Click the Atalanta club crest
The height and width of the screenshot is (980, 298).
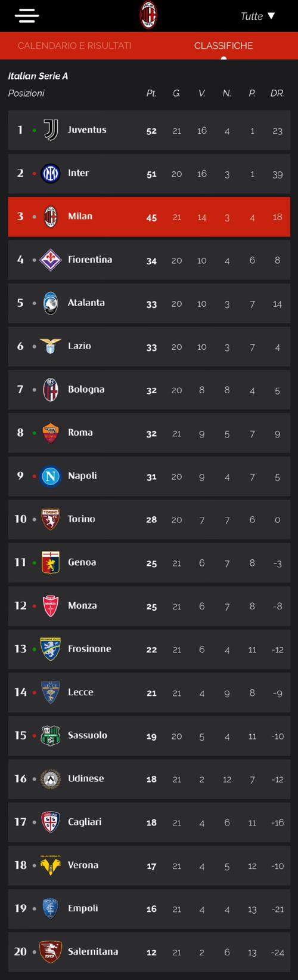(51, 303)
